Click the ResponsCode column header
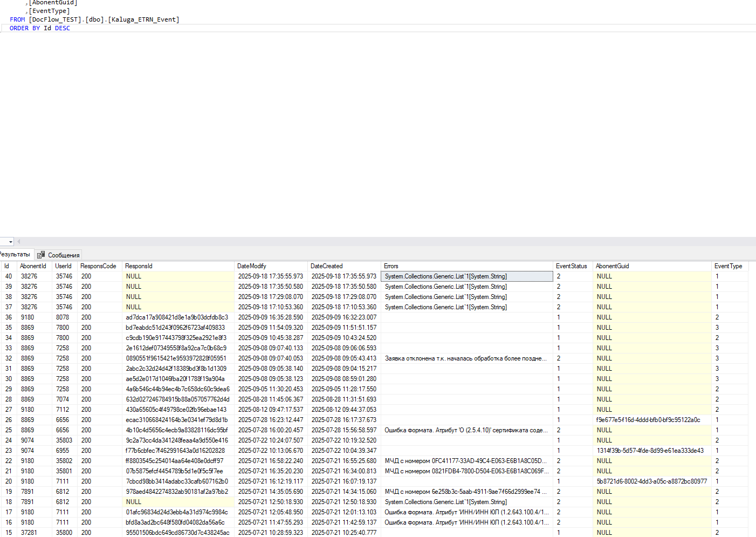The image size is (756, 537). [99, 266]
